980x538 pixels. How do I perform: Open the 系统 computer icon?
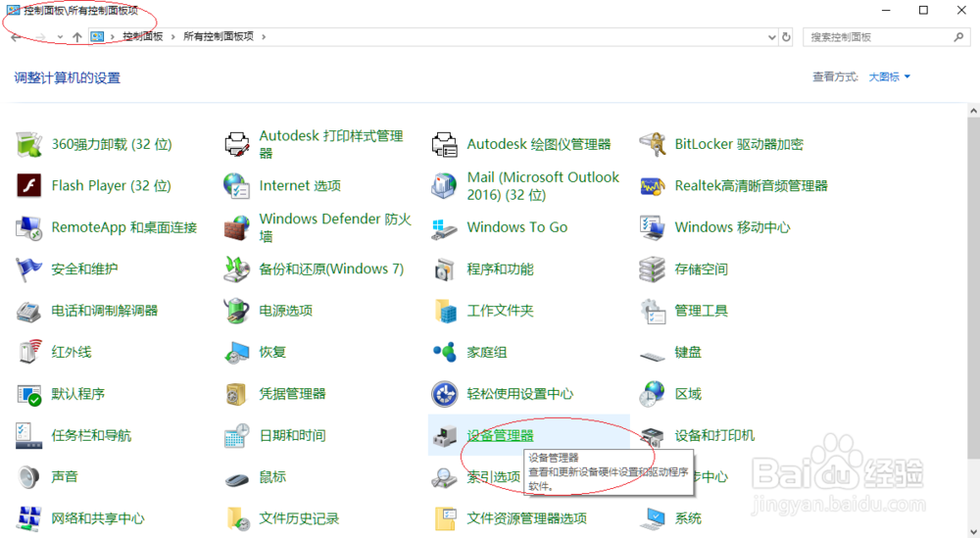point(653,518)
